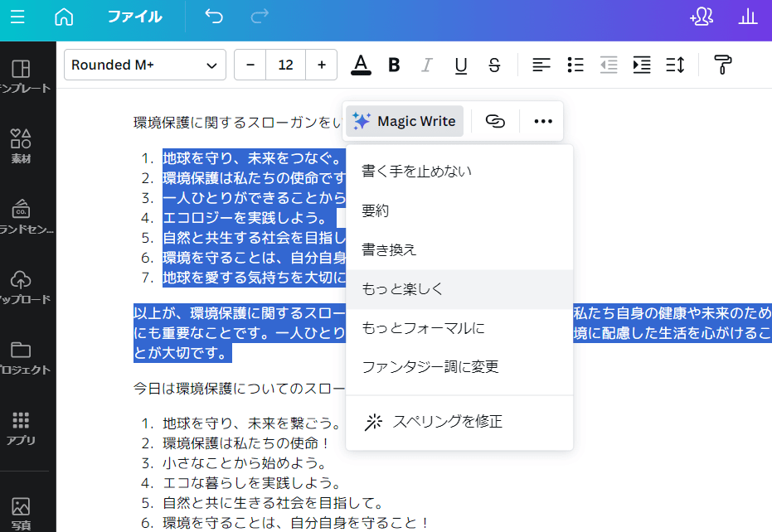The width and height of the screenshot is (772, 532).
Task: Click the line エコな暮らしを実践しよう。
Action: (x=252, y=483)
